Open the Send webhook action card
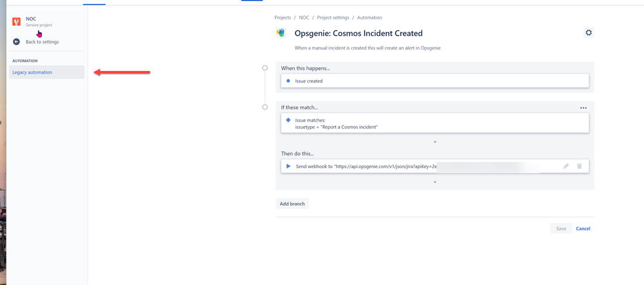Viewport: 644px width, 285px height. (x=435, y=166)
